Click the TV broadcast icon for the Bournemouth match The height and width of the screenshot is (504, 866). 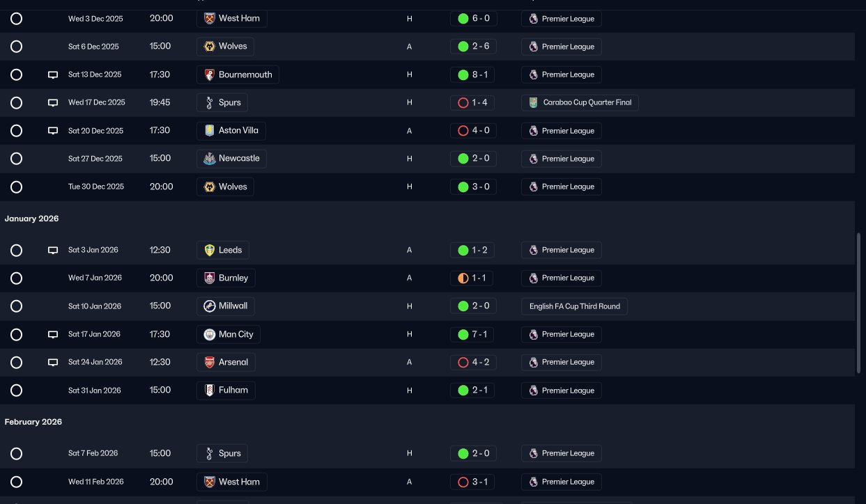53,75
